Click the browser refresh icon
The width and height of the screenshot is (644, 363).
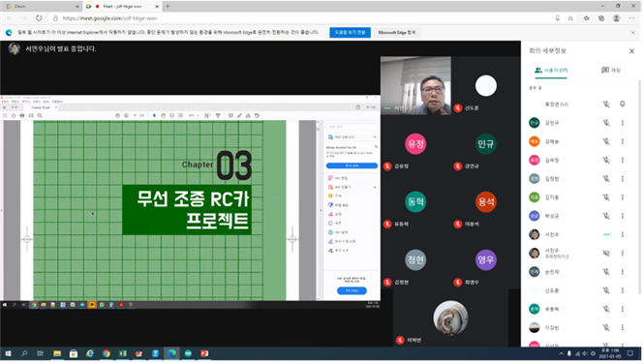[39, 18]
